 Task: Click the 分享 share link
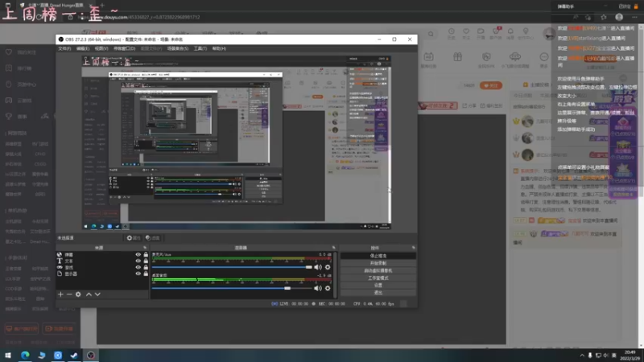[469, 106]
